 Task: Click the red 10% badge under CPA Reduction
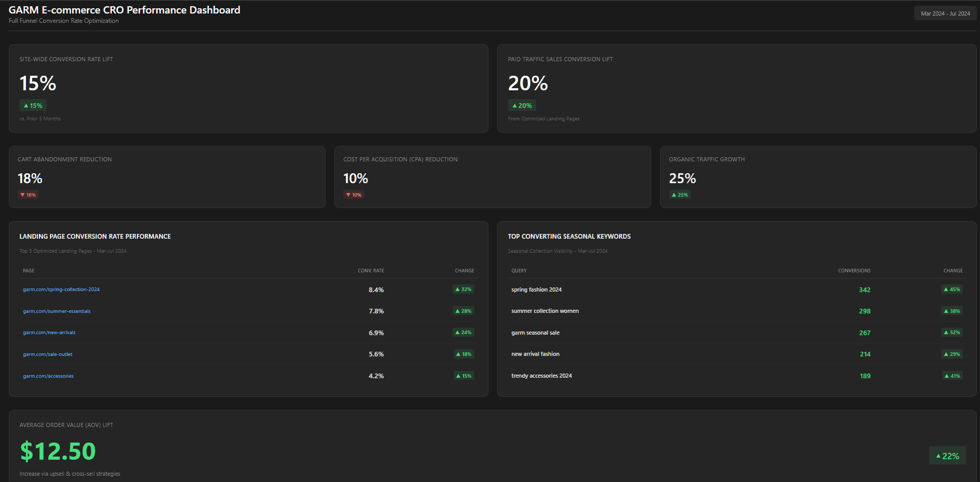tap(354, 195)
